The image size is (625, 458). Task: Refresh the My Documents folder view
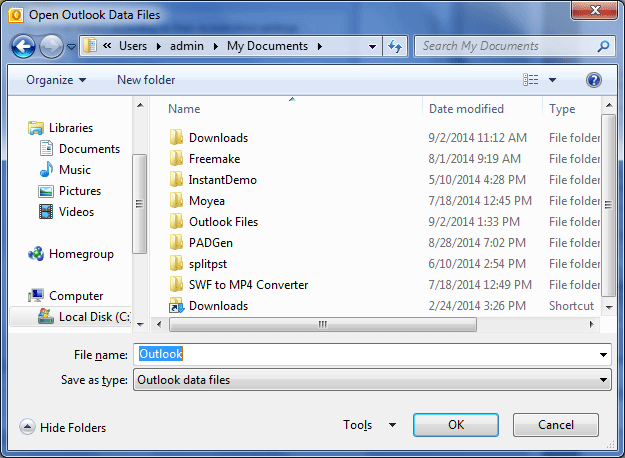(395, 47)
